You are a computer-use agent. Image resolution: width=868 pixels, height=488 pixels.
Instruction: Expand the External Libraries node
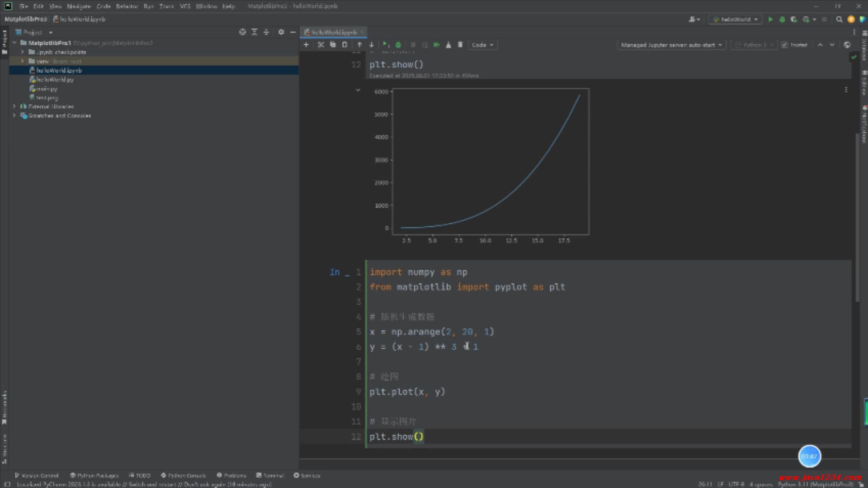pyautogui.click(x=14, y=107)
